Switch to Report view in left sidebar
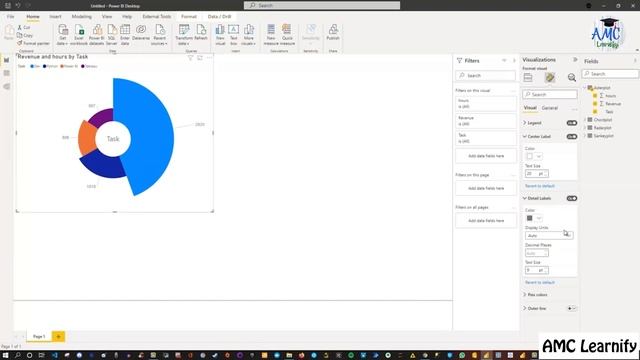 (7, 60)
